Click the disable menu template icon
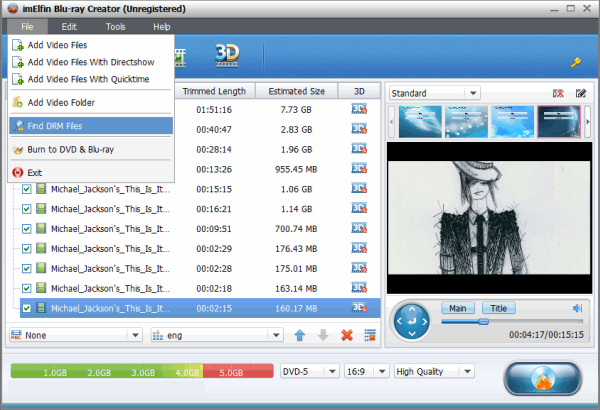Image resolution: width=600 pixels, height=410 pixels. tap(558, 93)
